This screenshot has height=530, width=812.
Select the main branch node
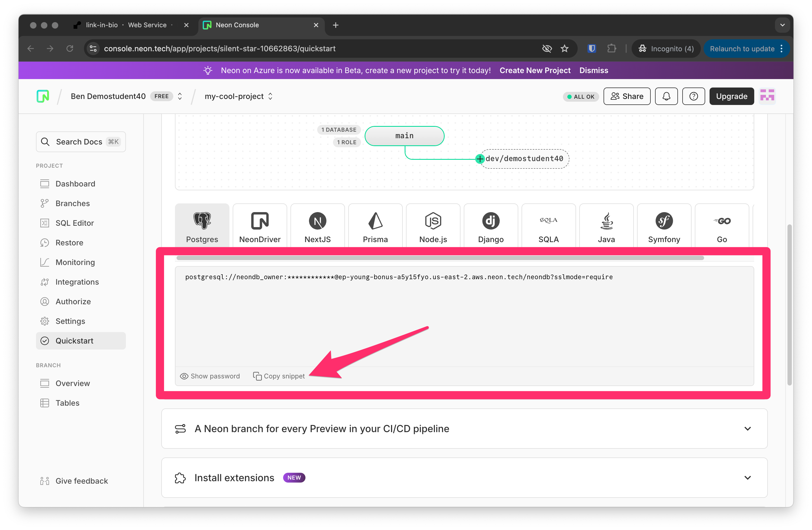pos(404,136)
